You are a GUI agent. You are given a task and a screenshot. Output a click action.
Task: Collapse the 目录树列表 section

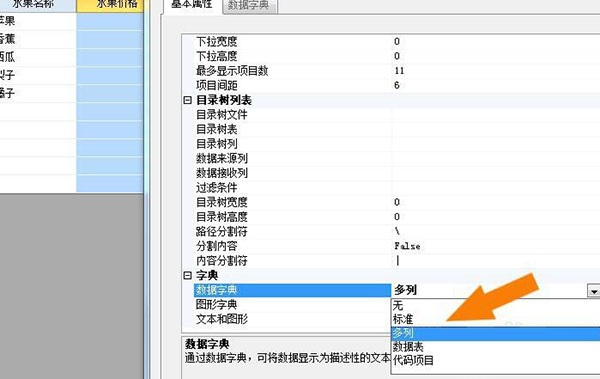click(x=188, y=100)
